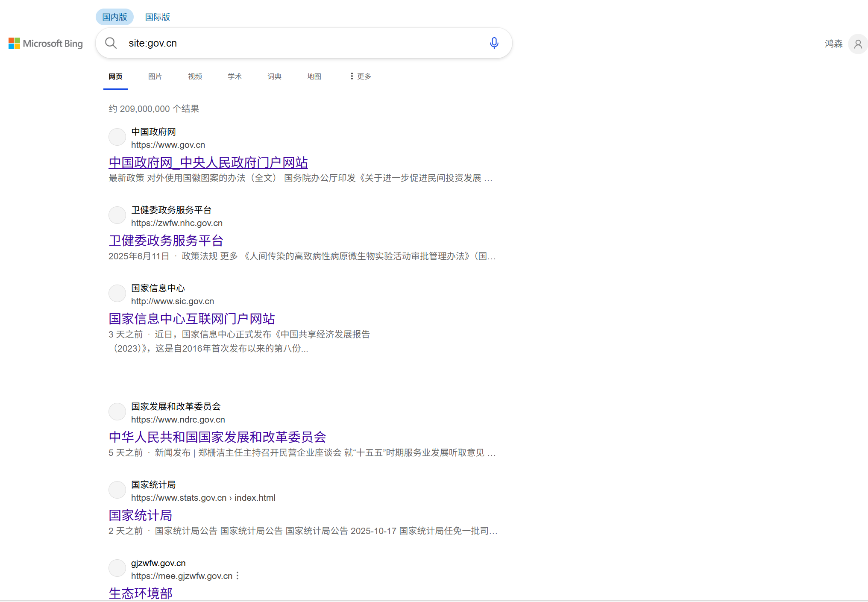Select the 国内版 pill
The image size is (868, 602).
click(114, 17)
